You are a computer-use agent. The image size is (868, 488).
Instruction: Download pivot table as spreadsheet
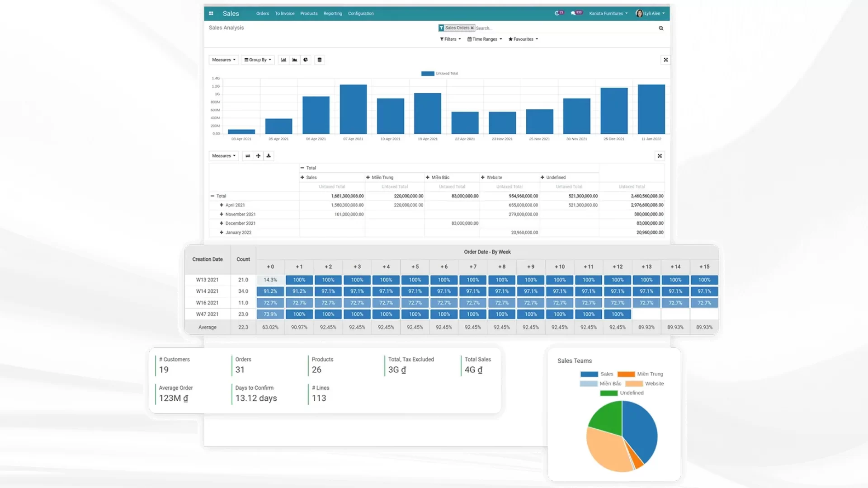point(269,156)
